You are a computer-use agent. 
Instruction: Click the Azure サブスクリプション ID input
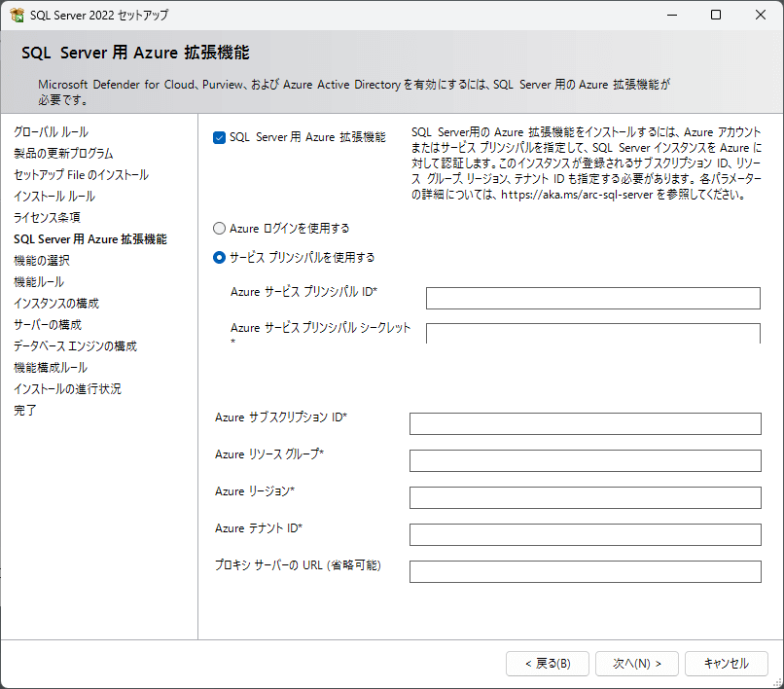pos(585,423)
